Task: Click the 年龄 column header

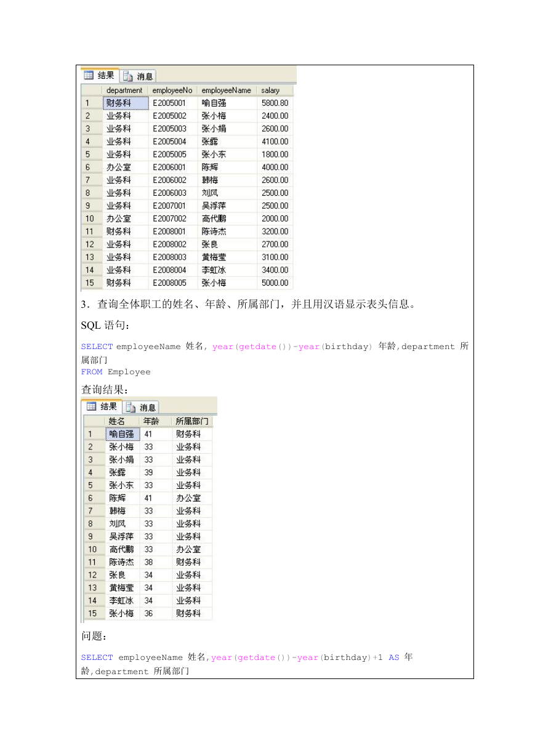Action: 156,421
